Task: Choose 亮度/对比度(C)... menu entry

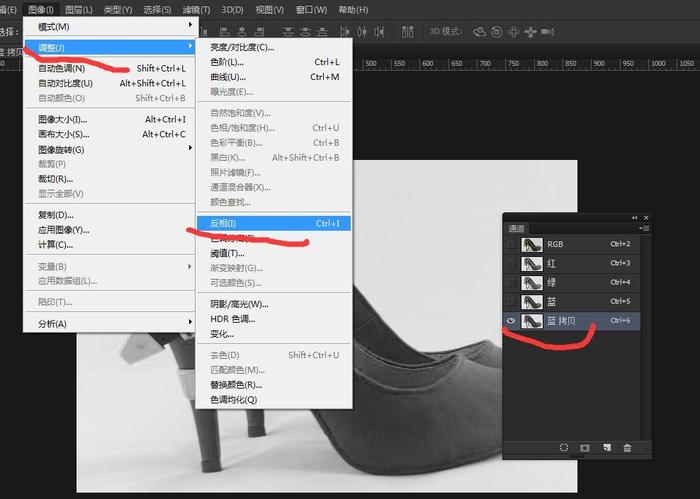Action: coord(274,47)
